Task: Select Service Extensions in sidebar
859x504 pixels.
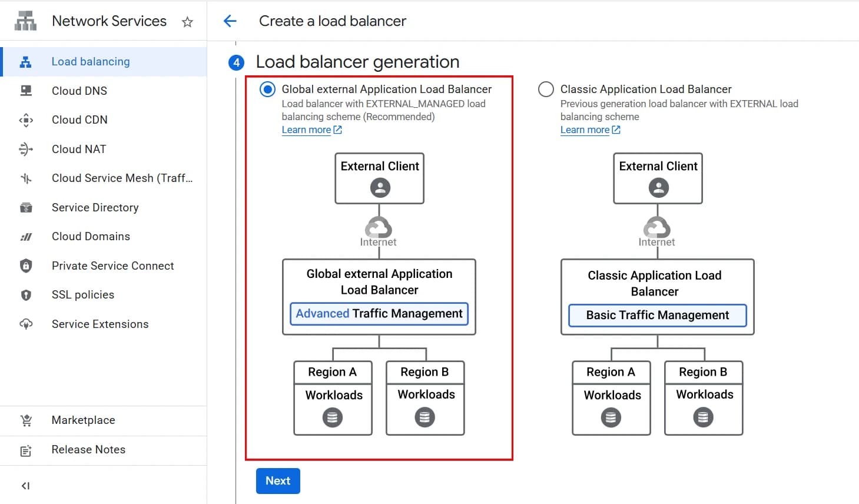Action: click(100, 324)
